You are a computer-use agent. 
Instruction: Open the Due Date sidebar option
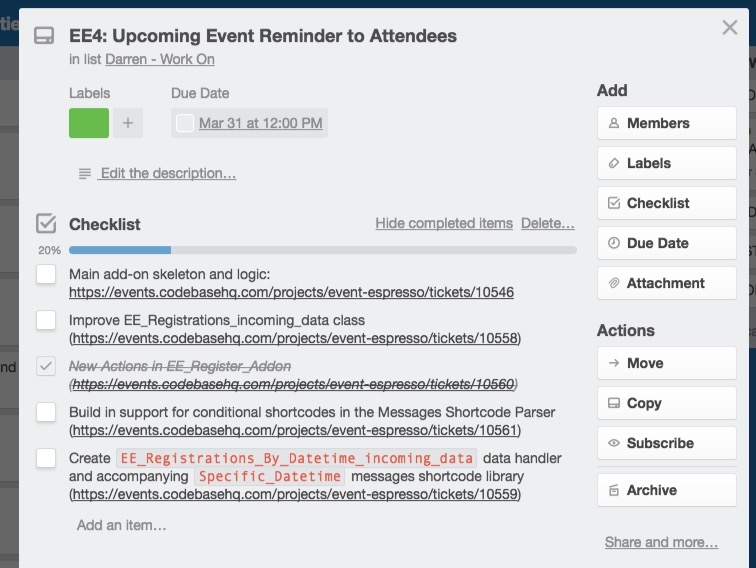click(x=667, y=243)
